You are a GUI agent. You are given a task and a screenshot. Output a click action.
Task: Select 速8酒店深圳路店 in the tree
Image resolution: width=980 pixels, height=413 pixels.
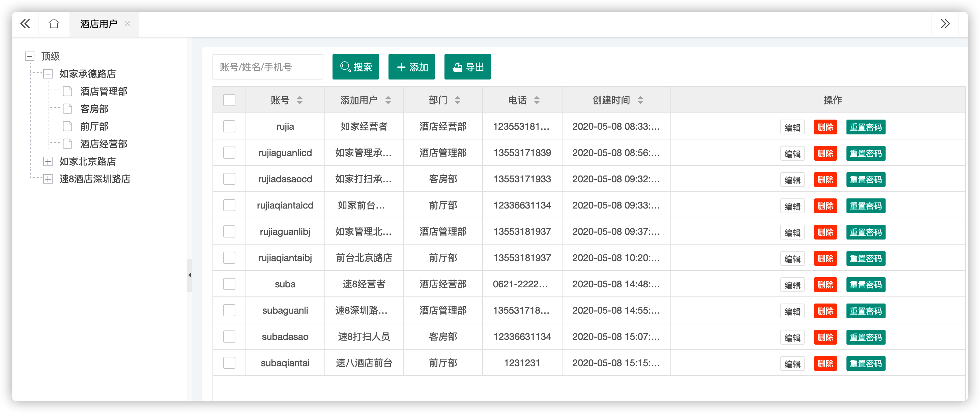[95, 179]
